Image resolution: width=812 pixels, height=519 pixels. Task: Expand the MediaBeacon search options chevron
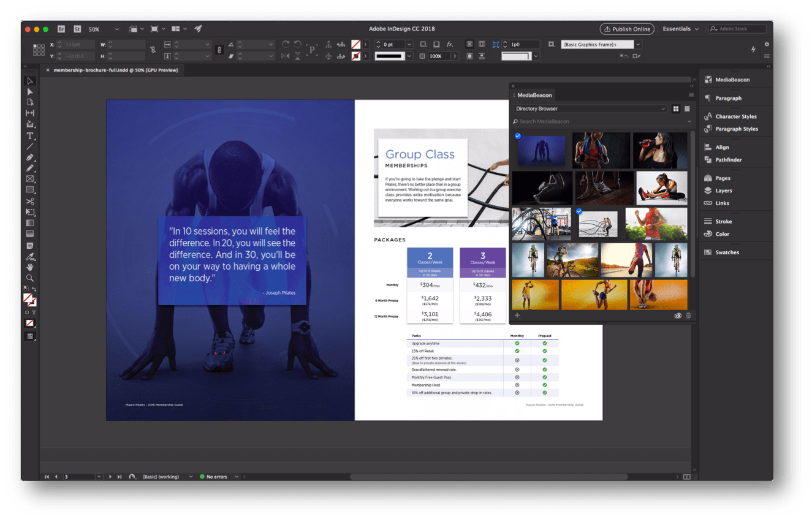(x=690, y=121)
